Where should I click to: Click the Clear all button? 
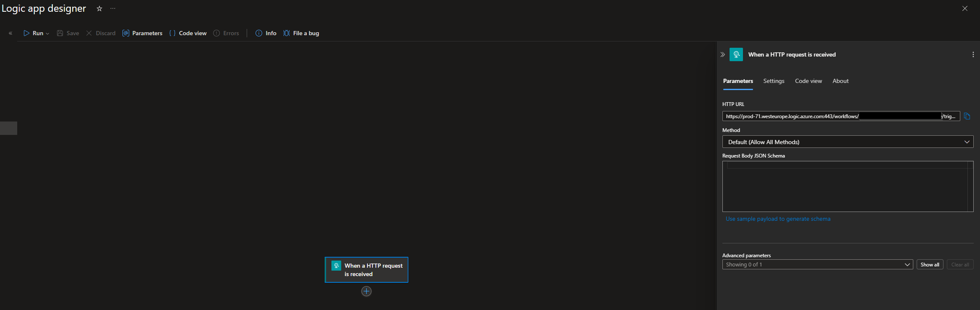(960, 265)
